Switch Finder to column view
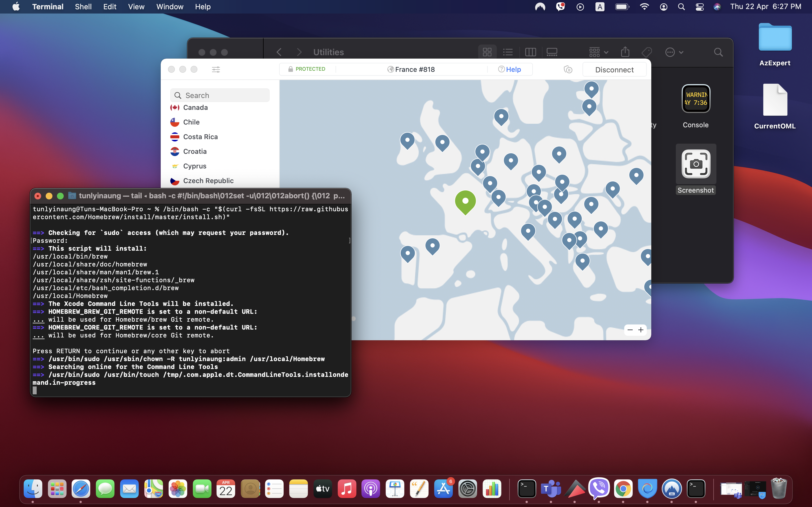The width and height of the screenshot is (812, 507). [530, 52]
